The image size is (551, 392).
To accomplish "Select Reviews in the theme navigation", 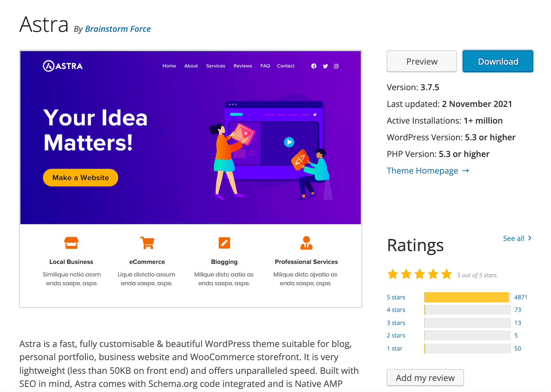I will click(x=242, y=66).
